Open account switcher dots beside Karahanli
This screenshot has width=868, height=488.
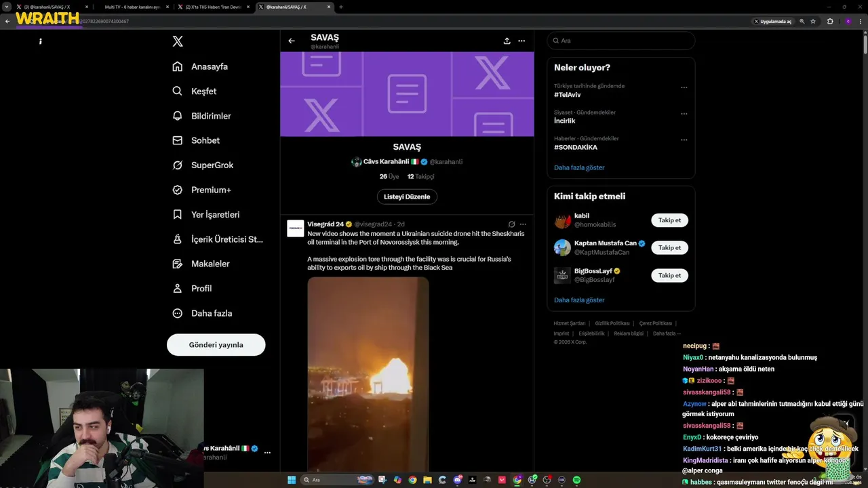click(267, 452)
